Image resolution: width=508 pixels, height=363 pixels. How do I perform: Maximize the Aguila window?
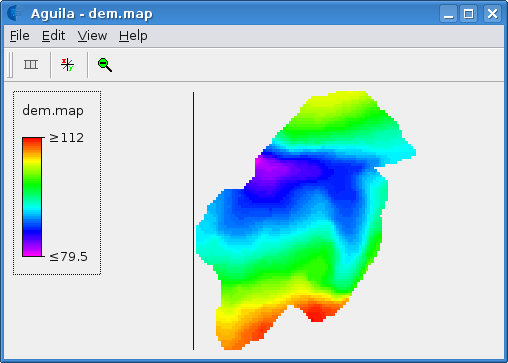[469, 14]
